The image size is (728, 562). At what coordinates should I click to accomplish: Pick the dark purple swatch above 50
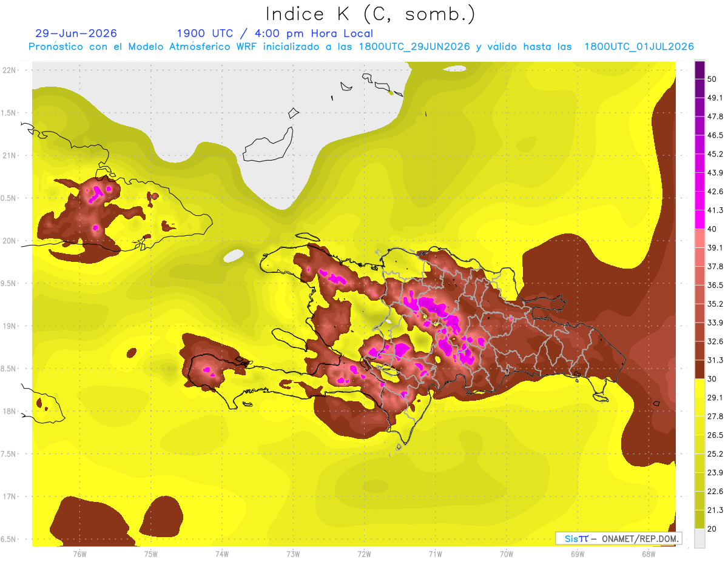pyautogui.click(x=699, y=70)
